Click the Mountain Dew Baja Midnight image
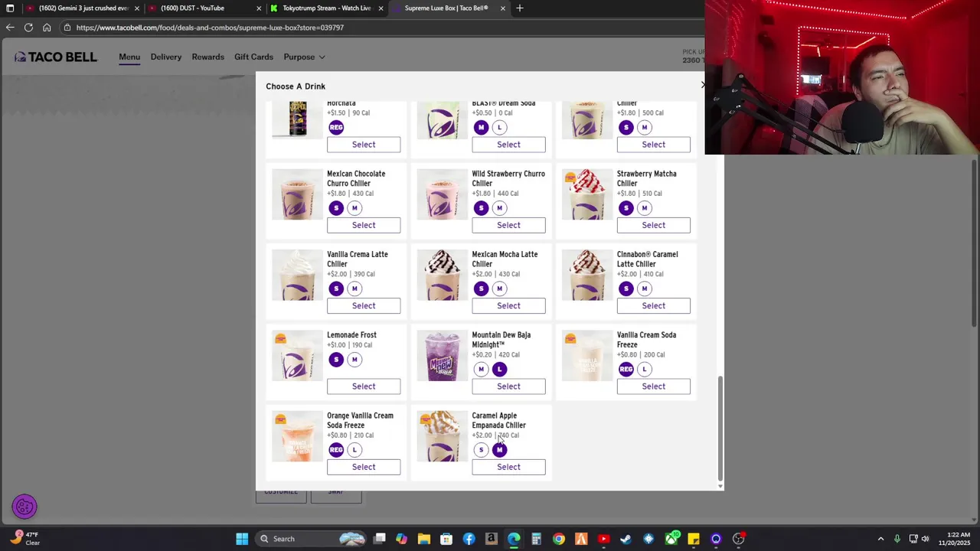980x551 pixels. tap(443, 356)
